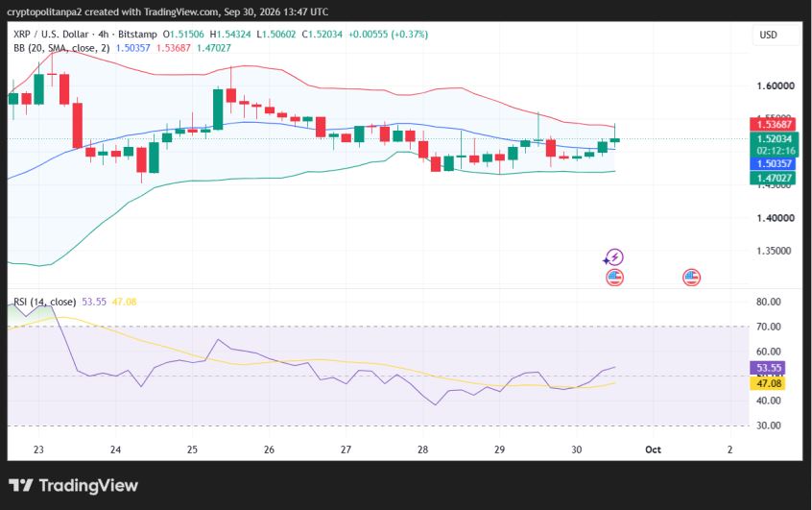Click the yellow 47.08 value in the RSI legend
The height and width of the screenshot is (510, 812).
pos(124,302)
